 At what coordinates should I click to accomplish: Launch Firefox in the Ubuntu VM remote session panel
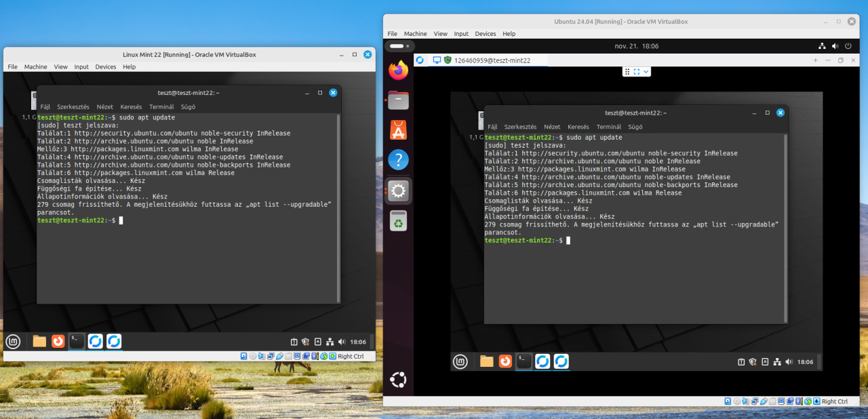point(505,361)
